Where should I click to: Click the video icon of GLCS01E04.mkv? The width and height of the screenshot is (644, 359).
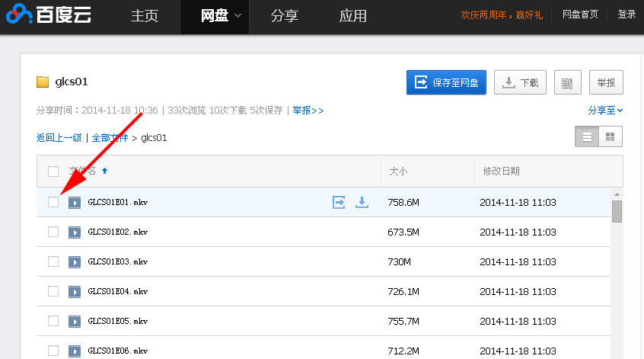coord(75,292)
